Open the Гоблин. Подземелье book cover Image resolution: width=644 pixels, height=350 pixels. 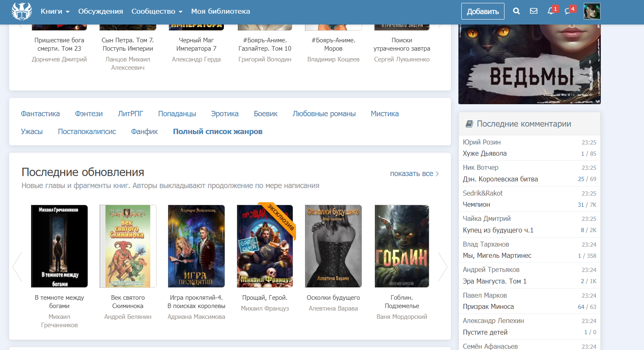tap(402, 246)
